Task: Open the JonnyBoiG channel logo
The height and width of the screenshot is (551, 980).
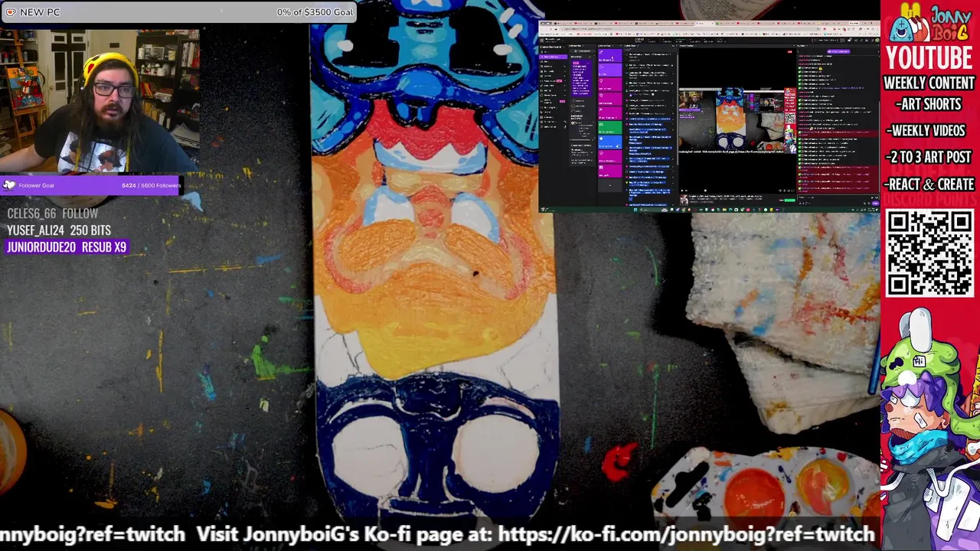Action: click(929, 24)
